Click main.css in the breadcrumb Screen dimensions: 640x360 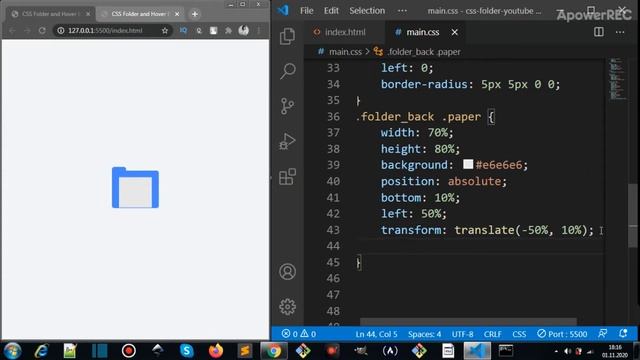click(x=345, y=52)
